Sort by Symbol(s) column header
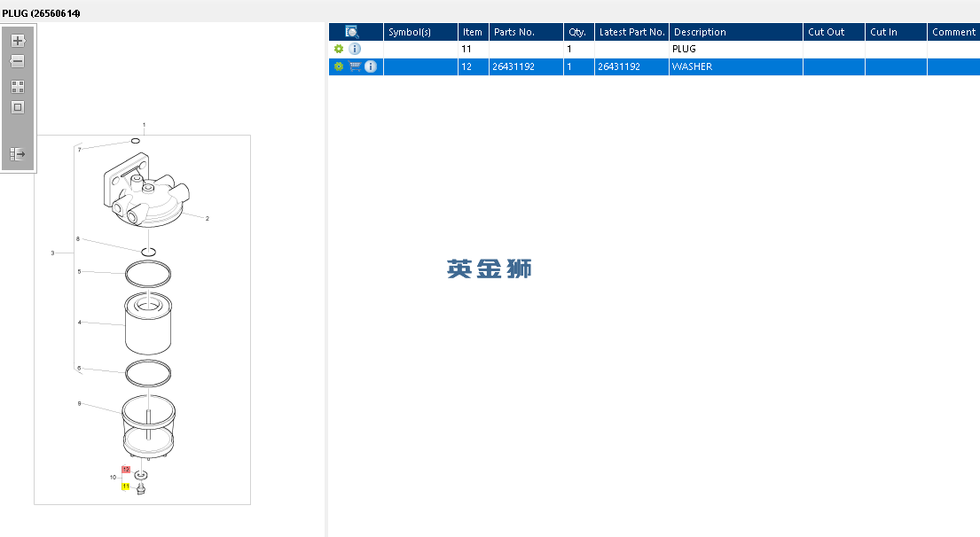This screenshot has height=537, width=980. click(x=420, y=32)
